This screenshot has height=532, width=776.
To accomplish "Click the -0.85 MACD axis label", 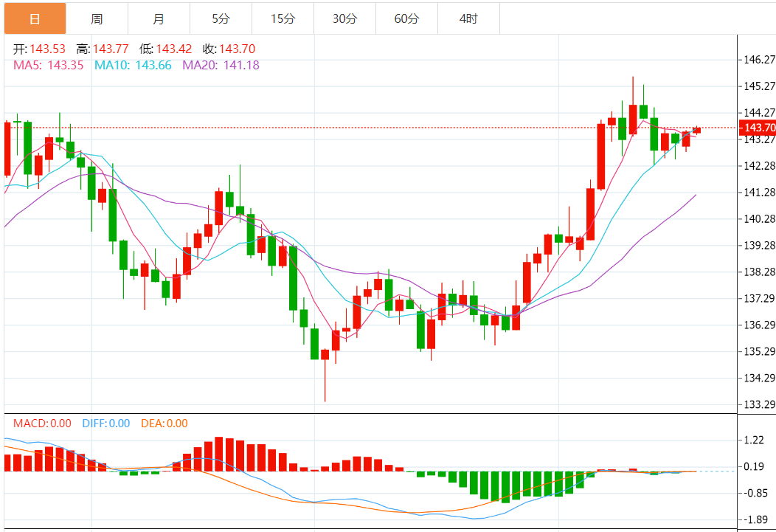I will (754, 494).
